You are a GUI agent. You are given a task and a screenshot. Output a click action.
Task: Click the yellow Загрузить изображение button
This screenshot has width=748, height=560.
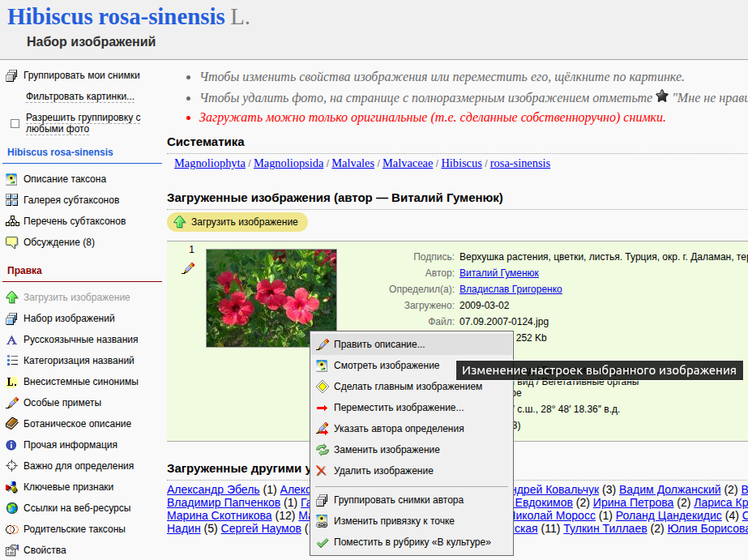click(x=237, y=222)
